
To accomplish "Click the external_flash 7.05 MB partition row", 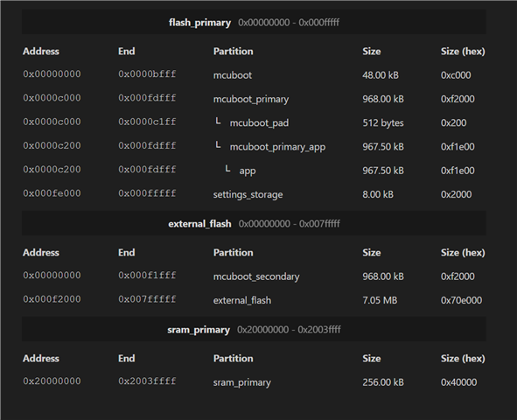I will click(254, 300).
